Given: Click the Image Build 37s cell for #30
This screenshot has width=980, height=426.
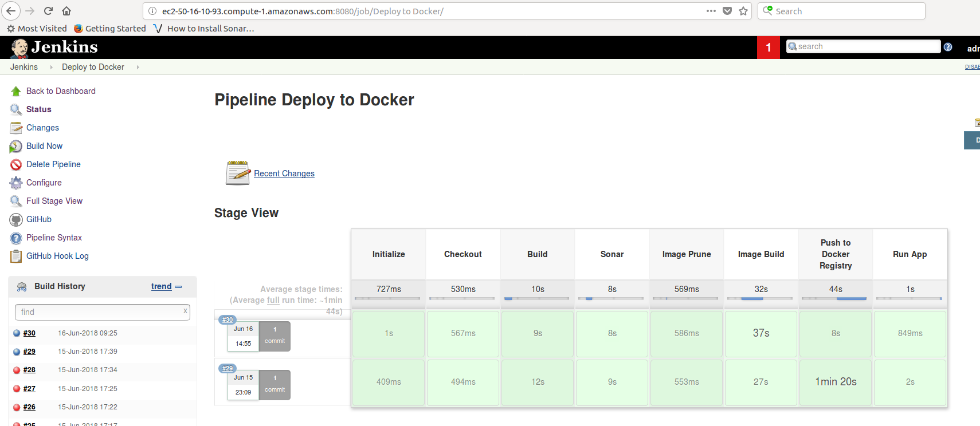Looking at the screenshot, I should click(761, 334).
